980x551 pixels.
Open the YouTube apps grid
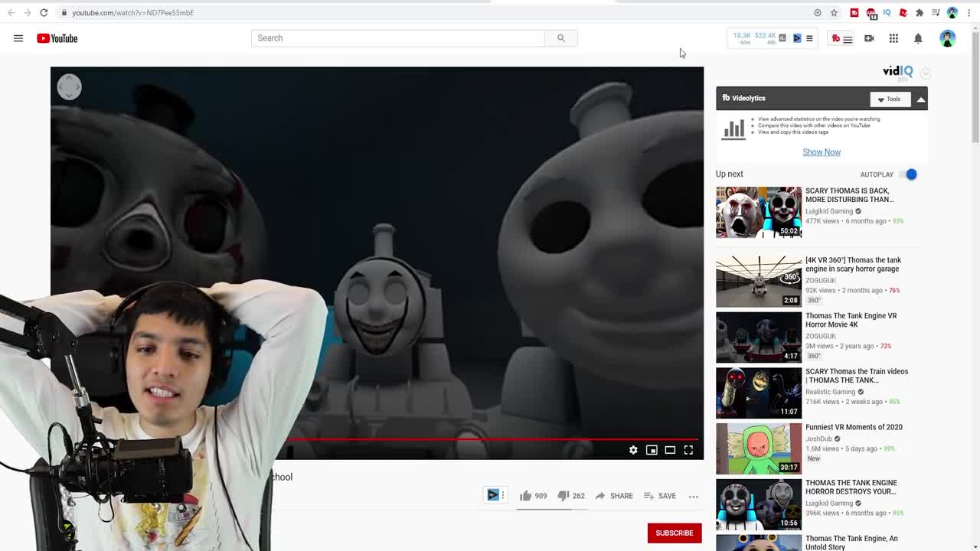[893, 38]
